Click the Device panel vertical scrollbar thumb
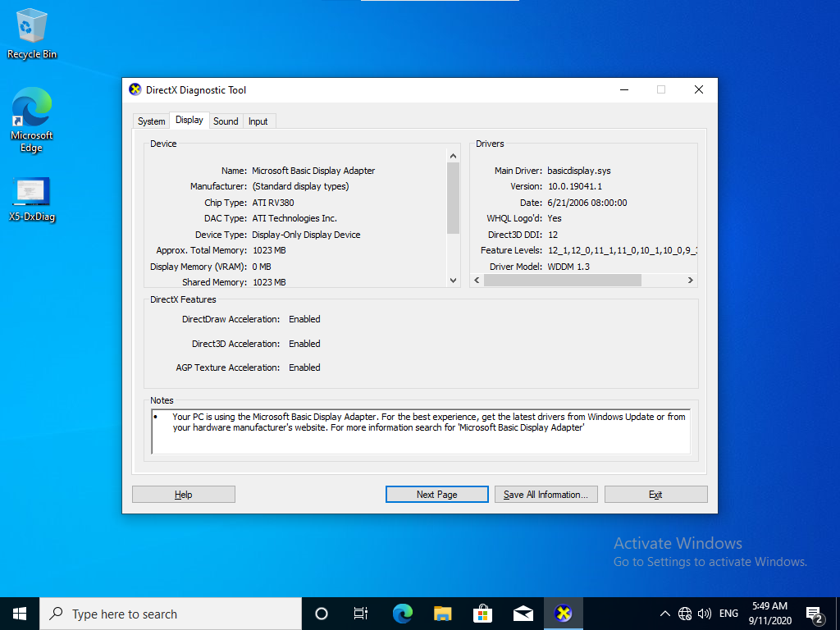This screenshot has height=630, width=840. coord(453,198)
